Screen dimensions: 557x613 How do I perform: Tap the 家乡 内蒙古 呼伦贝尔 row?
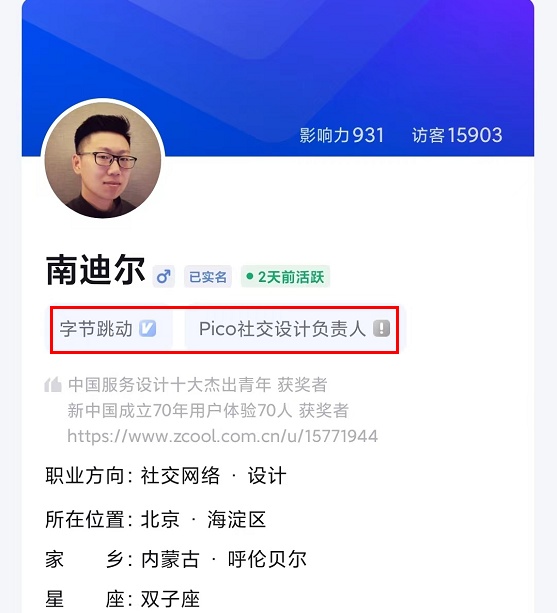tap(176, 559)
